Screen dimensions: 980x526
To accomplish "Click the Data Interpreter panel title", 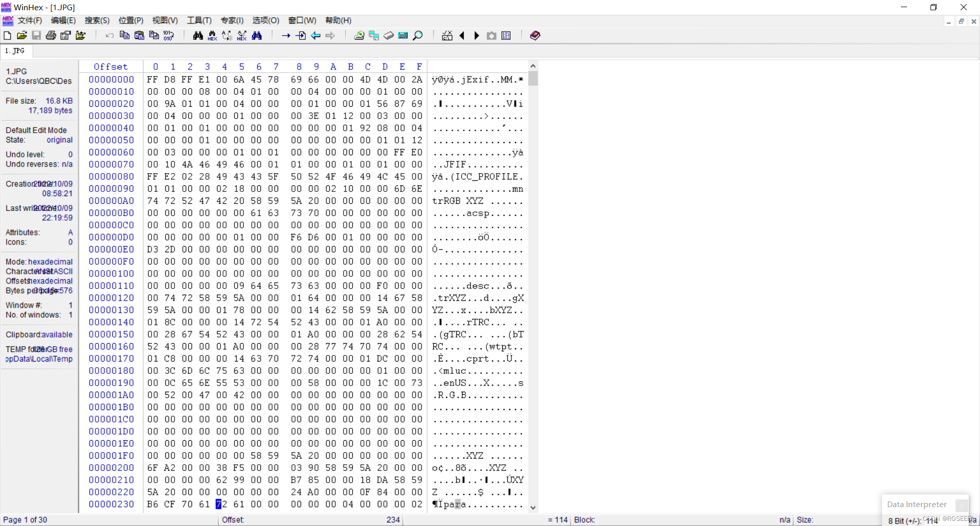I will (x=917, y=505).
